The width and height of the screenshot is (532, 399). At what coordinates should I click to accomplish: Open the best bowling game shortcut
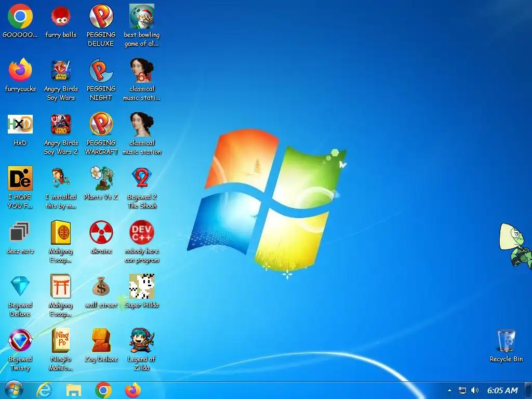click(141, 16)
